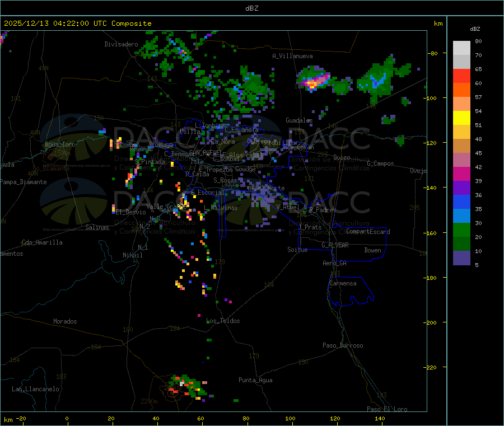Image resolution: width=504 pixels, height=426 pixels.
Task: Click the dBZ title at the top
Action: (251, 8)
